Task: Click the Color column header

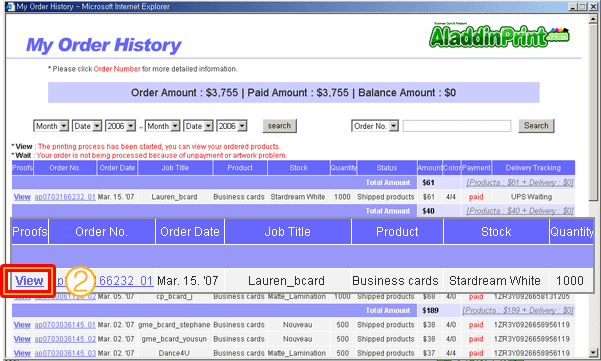Action: 452,168
